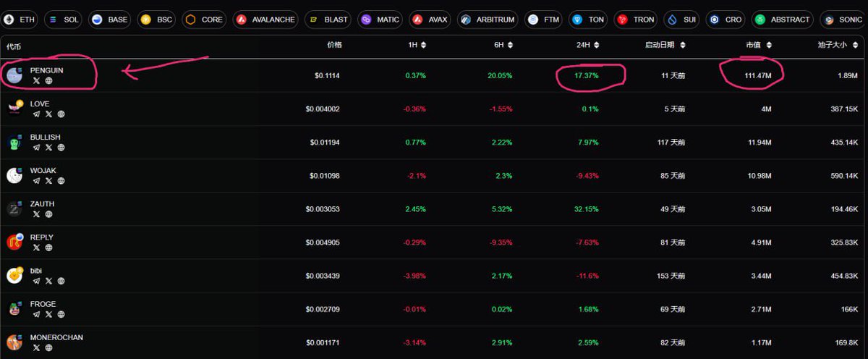Screen dimensions: 868x359
Task: Open MONEROCHAN's X (Twitter) icon
Action: tap(37, 347)
